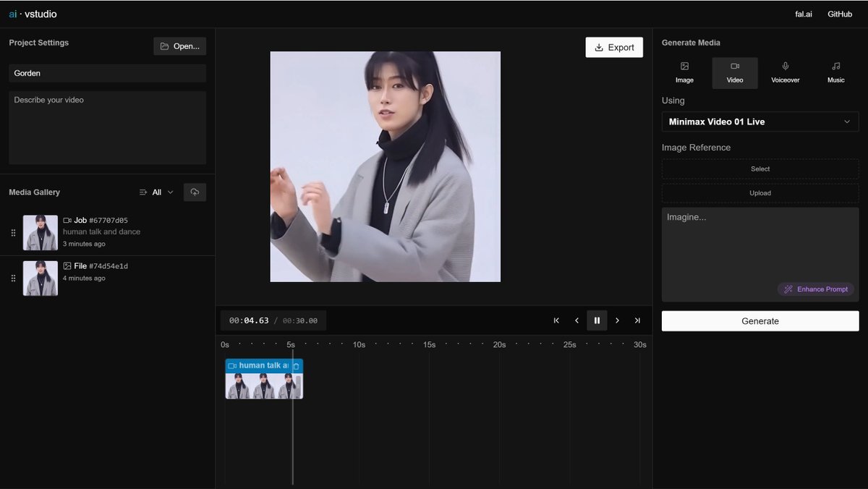The image size is (868, 489).
Task: Click the drag handle of Job #67707d05
Action: point(13,233)
